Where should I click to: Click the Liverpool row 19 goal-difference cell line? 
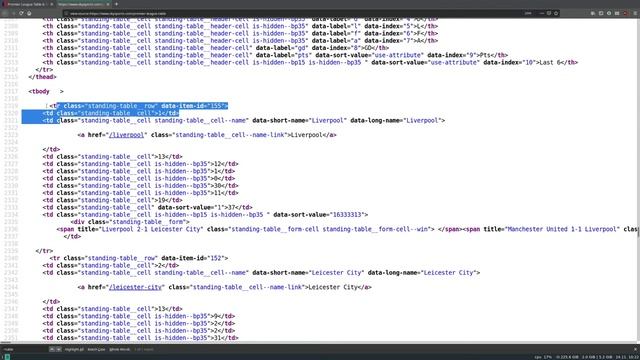point(113,200)
